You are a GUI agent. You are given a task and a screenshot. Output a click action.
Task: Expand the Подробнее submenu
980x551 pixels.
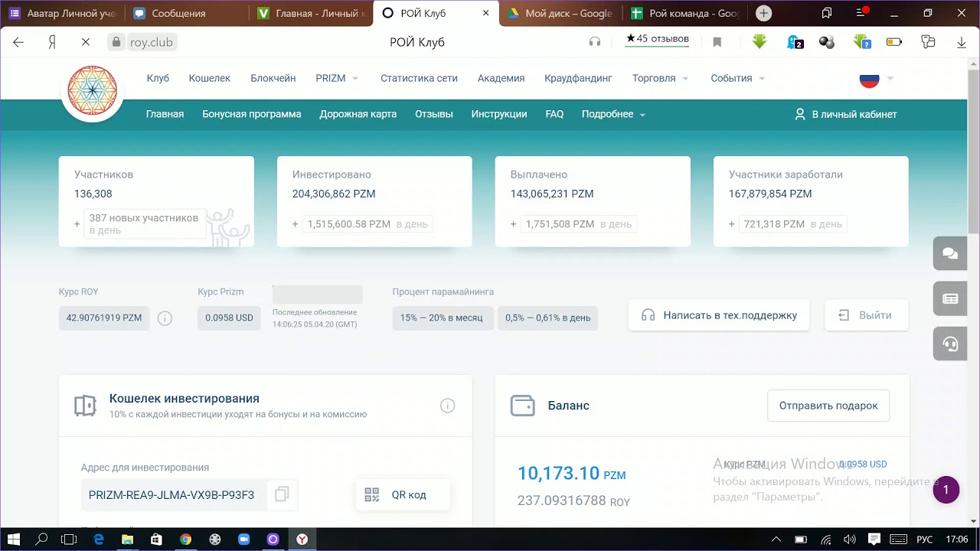[x=613, y=114]
